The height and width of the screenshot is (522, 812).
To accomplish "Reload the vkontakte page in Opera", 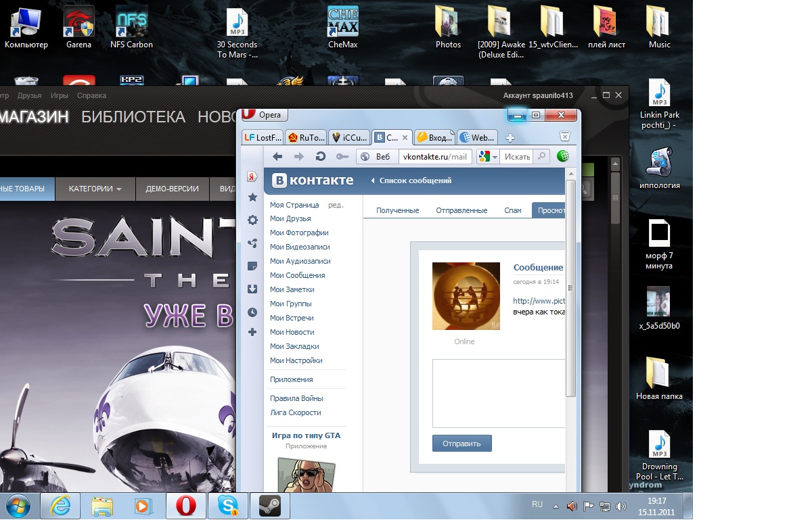I will [321, 156].
